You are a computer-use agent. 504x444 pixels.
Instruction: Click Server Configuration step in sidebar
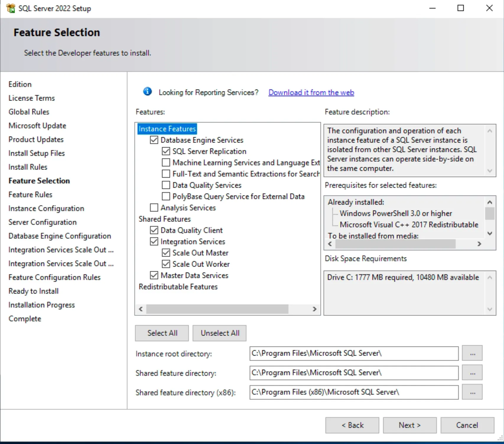coord(43,222)
